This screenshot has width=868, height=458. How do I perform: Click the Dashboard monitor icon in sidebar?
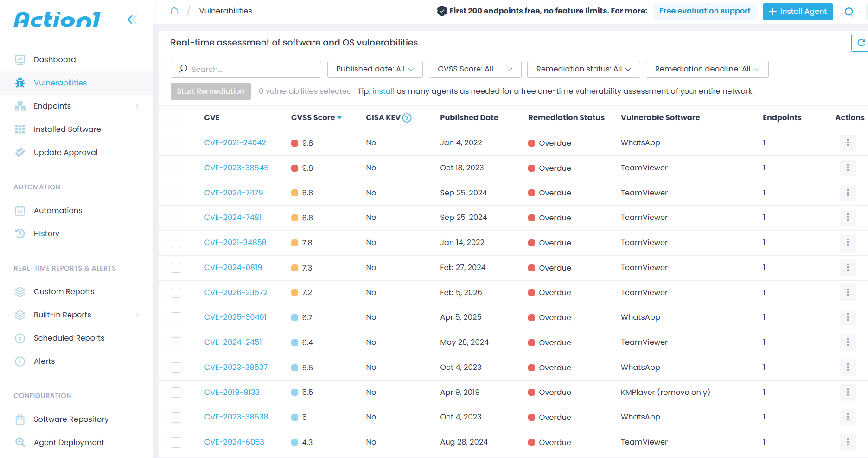coord(20,59)
